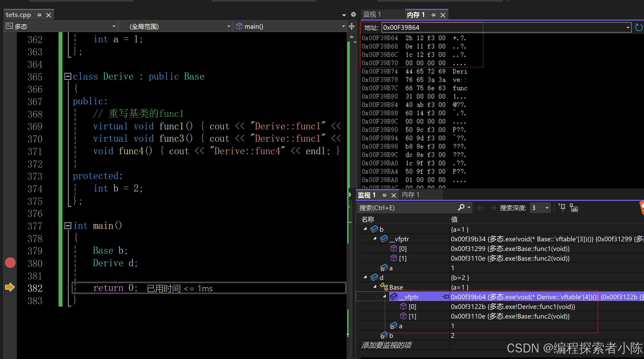The image size is (644, 359).
Task: Pin the tets.cpp tab
Action: (39, 15)
